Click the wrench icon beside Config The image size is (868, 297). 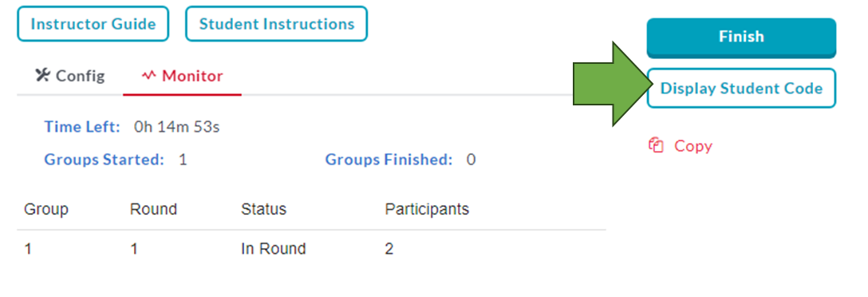point(42,75)
